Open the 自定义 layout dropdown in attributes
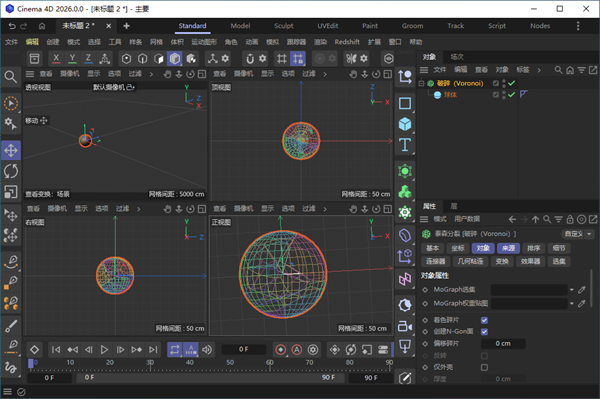The height and width of the screenshot is (399, 600). click(x=577, y=234)
